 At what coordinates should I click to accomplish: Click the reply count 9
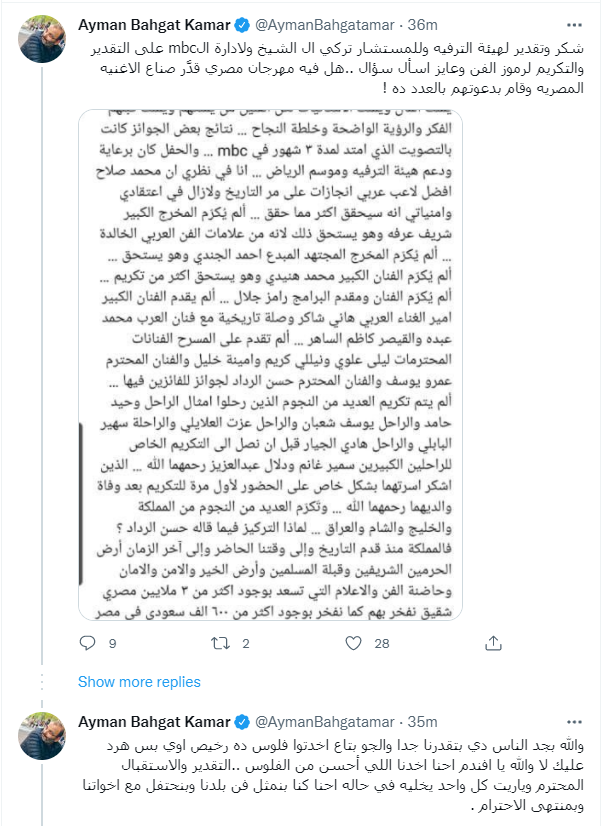(112, 644)
